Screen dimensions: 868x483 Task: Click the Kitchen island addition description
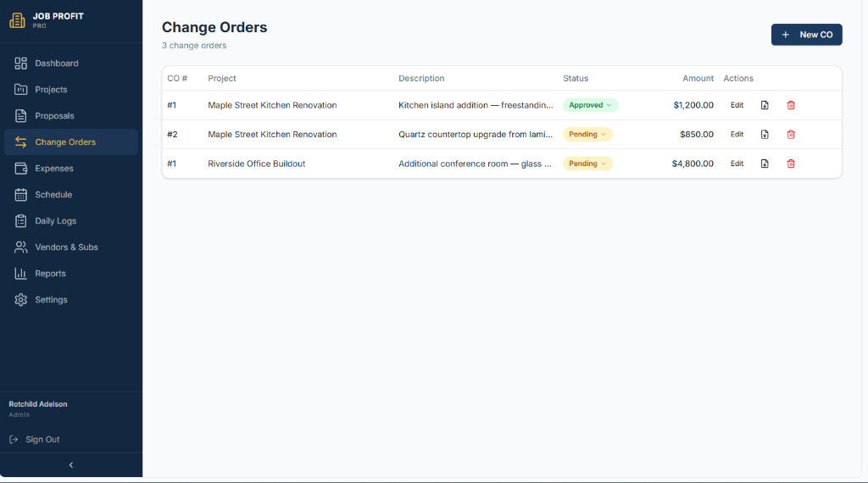(x=476, y=105)
